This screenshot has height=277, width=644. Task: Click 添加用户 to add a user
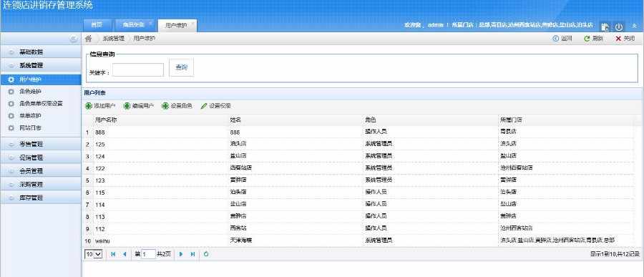[100, 106]
